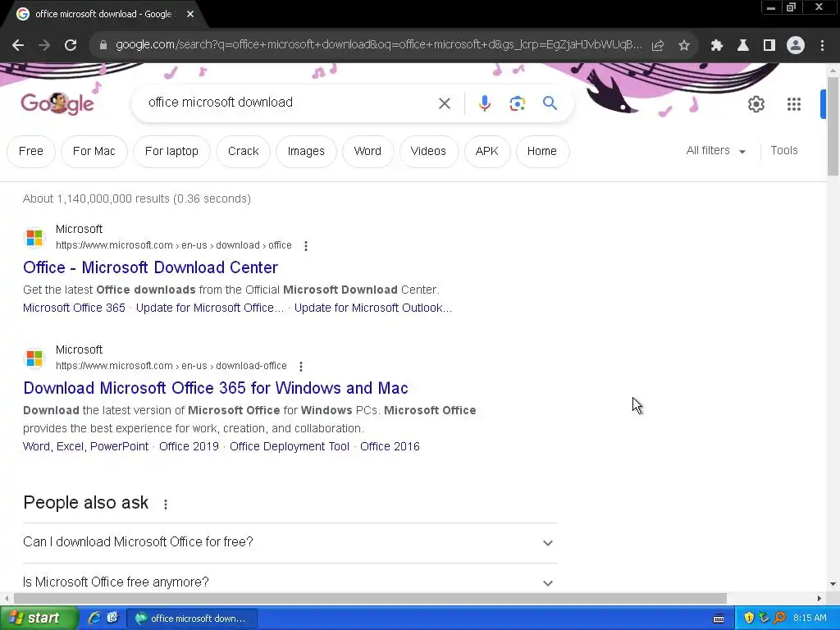Open Office Deployment Tool sublink
Screen dimensions: 840x630
(x=290, y=447)
